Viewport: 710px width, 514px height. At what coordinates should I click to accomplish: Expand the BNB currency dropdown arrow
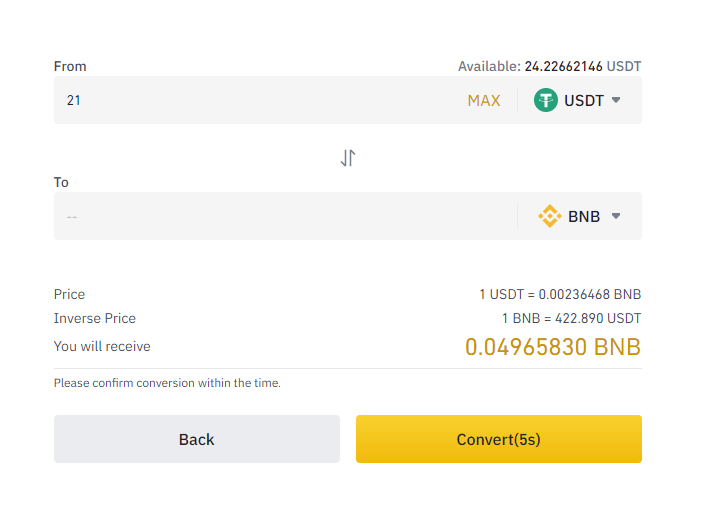coord(616,216)
